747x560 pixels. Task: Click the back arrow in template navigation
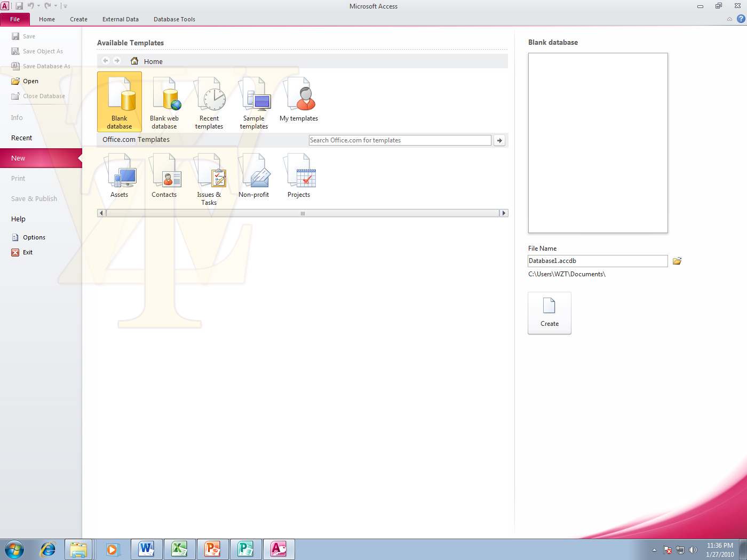(106, 61)
